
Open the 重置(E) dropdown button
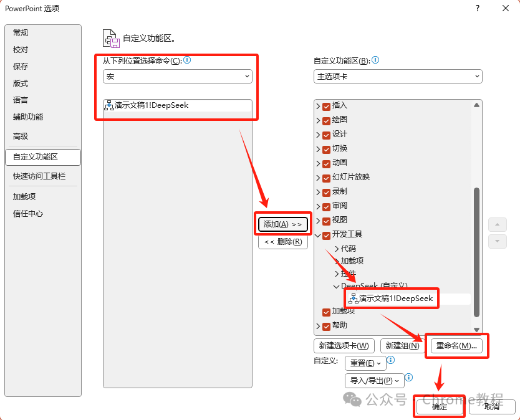[x=365, y=363]
